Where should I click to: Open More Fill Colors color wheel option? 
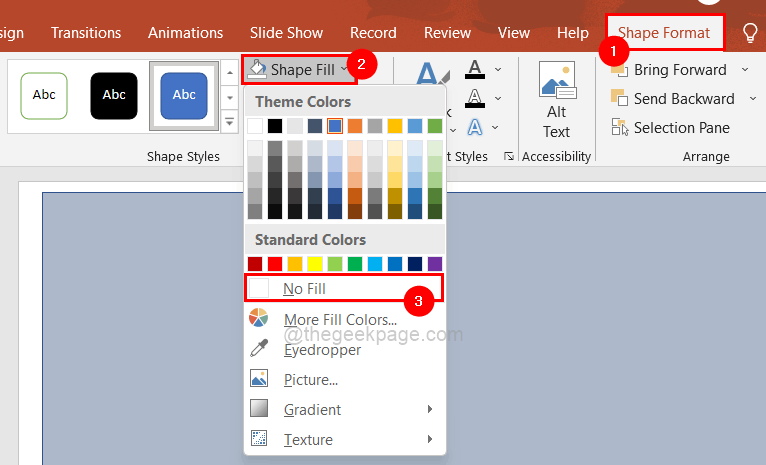[340, 320]
